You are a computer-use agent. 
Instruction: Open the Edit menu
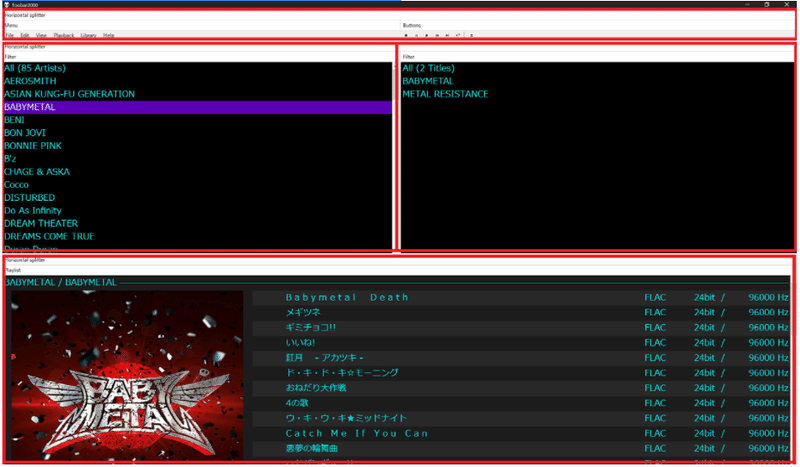(x=24, y=35)
